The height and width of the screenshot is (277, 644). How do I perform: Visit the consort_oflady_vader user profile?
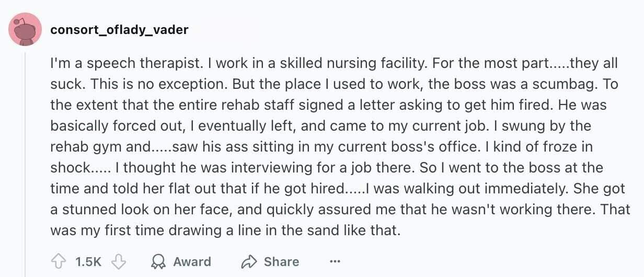(119, 30)
